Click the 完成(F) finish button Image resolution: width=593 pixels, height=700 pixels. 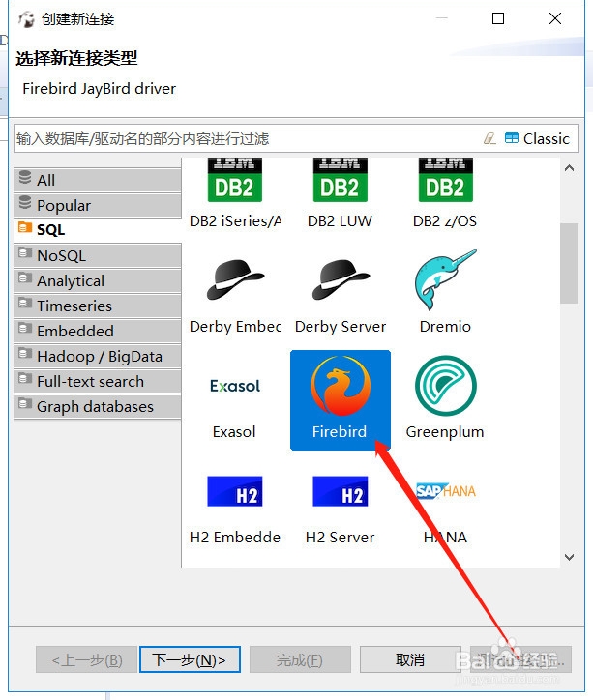pyautogui.click(x=300, y=659)
